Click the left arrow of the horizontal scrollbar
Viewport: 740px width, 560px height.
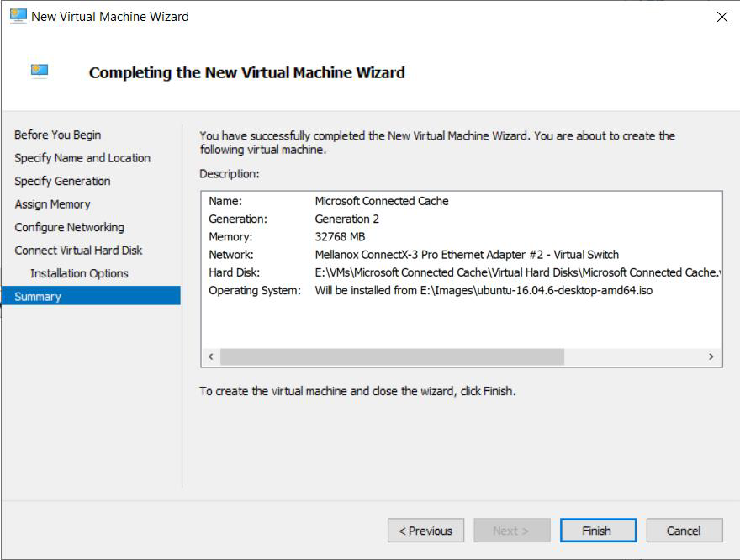210,357
